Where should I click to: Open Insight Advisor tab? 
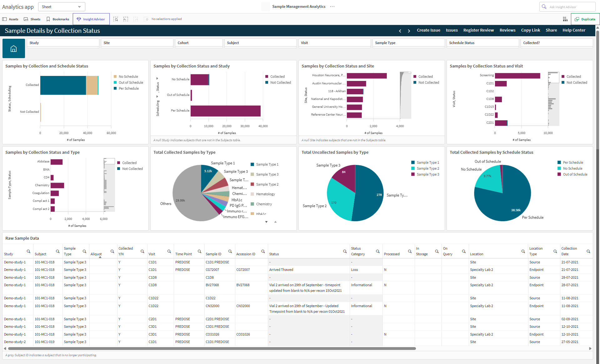pyautogui.click(x=91, y=19)
